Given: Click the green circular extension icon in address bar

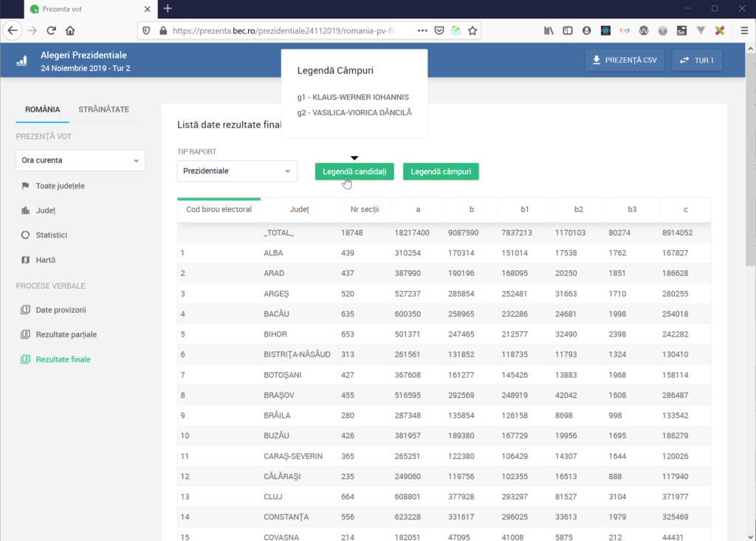Looking at the screenshot, I should click(x=456, y=30).
